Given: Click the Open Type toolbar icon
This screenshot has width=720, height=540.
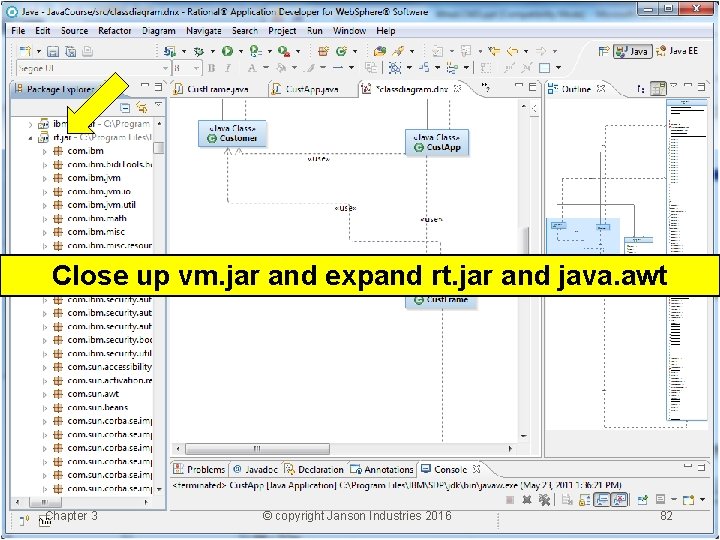Looking at the screenshot, I should pos(380,51).
